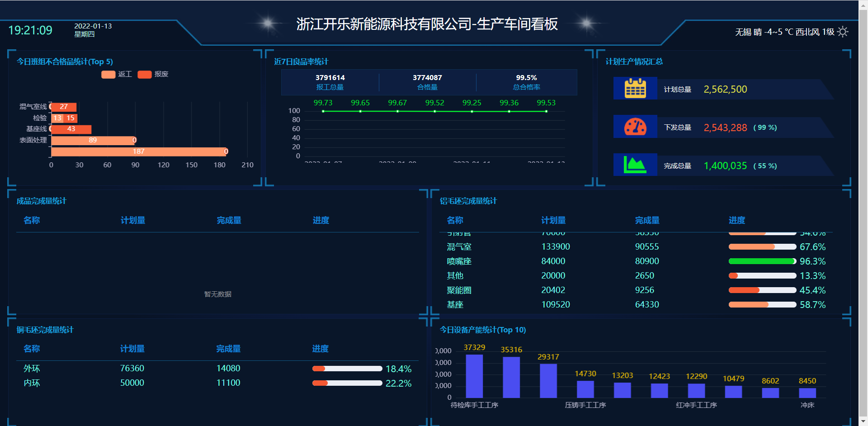Click the 8602 equipment capacity bar
The image size is (868, 426).
(x=770, y=393)
